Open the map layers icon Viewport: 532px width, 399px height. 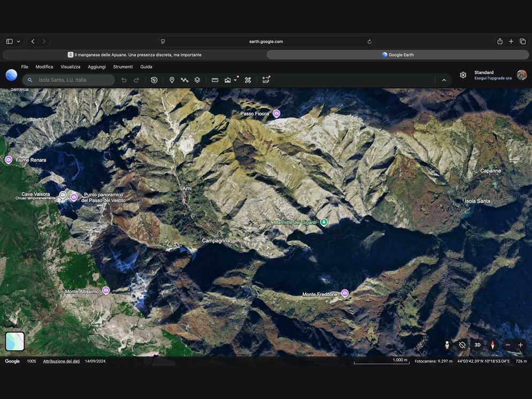click(197, 80)
